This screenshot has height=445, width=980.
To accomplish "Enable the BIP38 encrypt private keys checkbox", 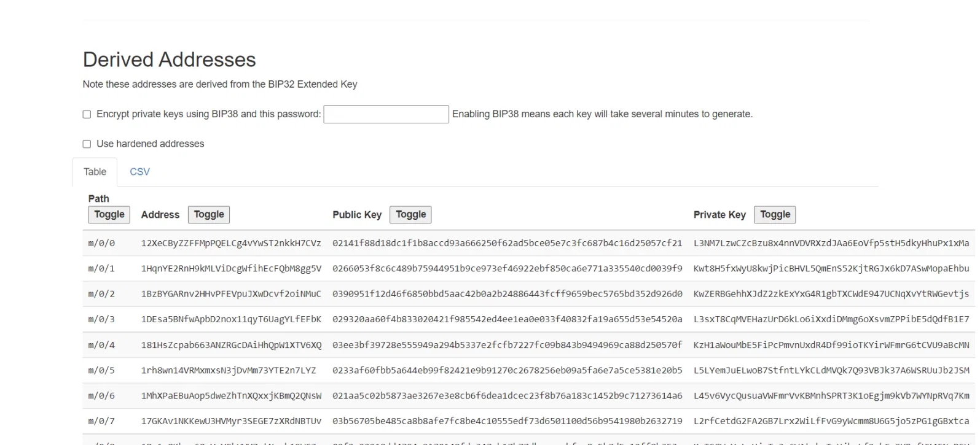I will point(87,114).
